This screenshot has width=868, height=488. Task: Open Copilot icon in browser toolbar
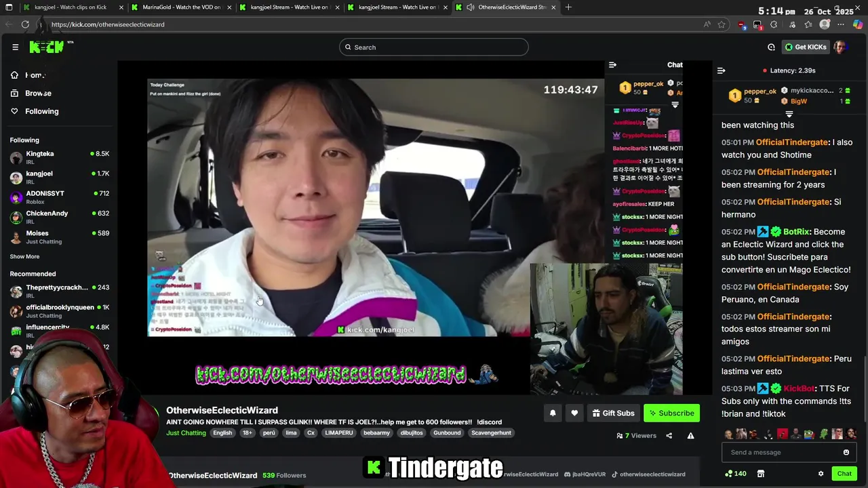pos(858,24)
